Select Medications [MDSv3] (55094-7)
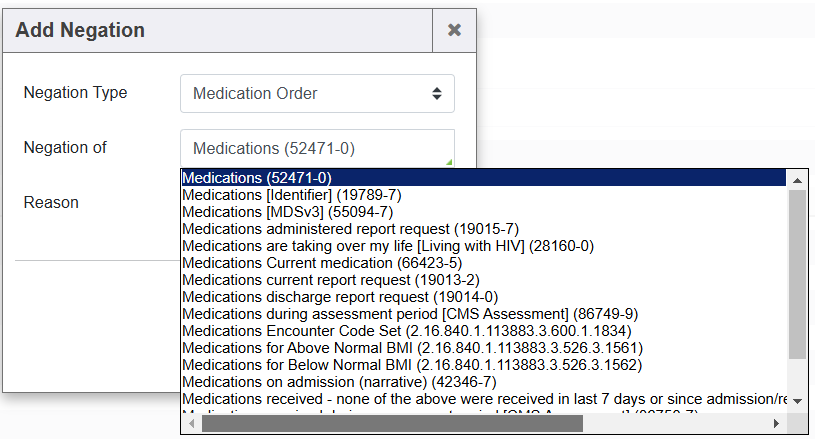The height and width of the screenshot is (439, 815). click(x=287, y=212)
